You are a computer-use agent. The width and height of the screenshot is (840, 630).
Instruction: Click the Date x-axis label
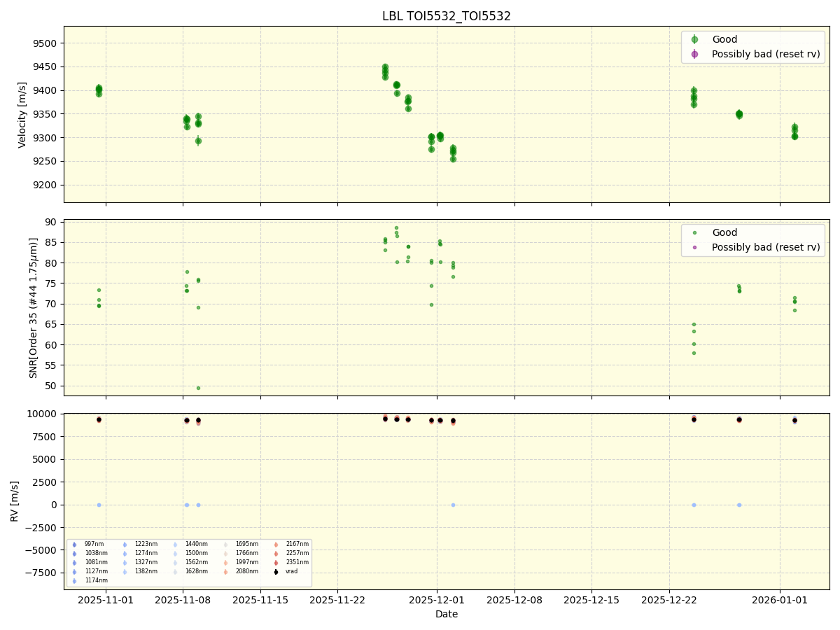(447, 615)
